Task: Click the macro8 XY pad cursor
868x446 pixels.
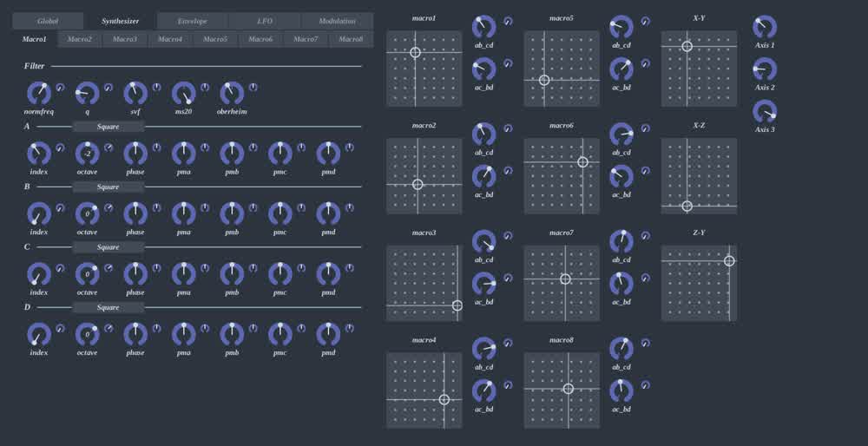Action: point(568,389)
